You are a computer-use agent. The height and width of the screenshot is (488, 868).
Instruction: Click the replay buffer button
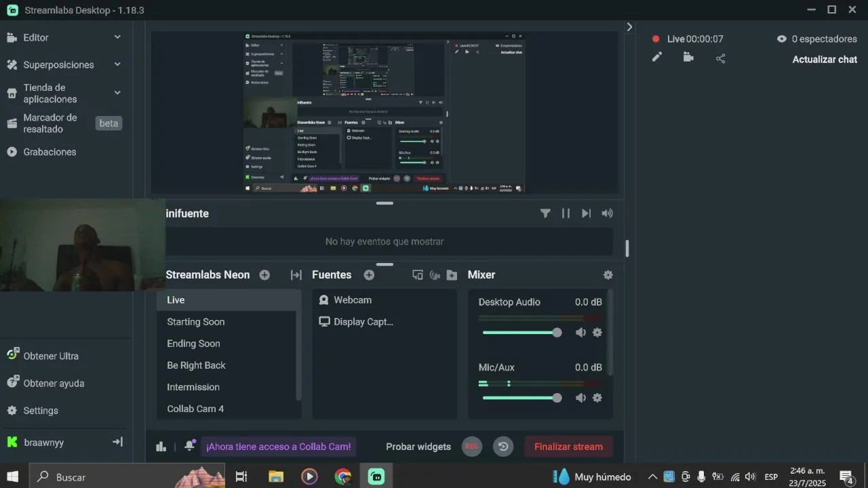(x=503, y=446)
